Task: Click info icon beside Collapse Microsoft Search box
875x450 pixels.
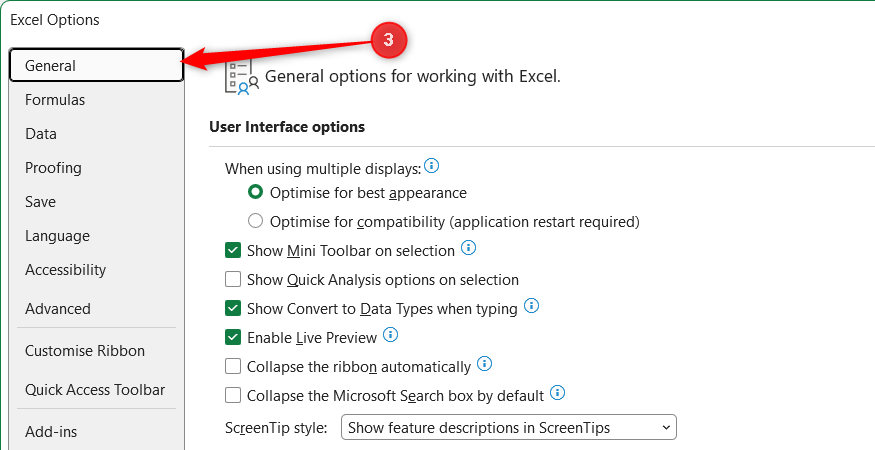Action: coord(557,393)
